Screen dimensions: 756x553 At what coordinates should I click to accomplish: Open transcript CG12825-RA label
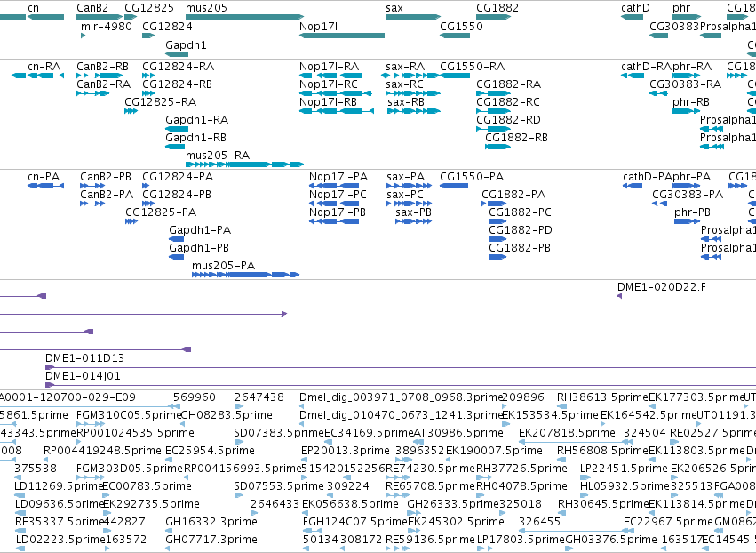click(161, 102)
